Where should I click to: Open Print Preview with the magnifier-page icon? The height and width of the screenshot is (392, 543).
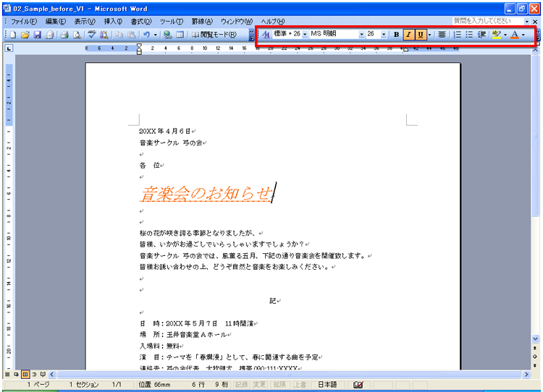[77, 35]
